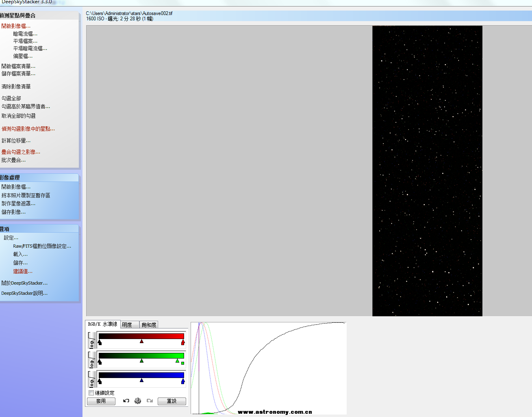The width and height of the screenshot is (532, 417).
Task: Select the green channel white point marker
Action: (177, 361)
